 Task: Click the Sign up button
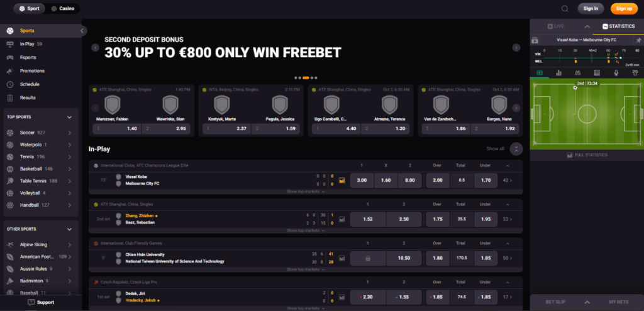pos(624,9)
